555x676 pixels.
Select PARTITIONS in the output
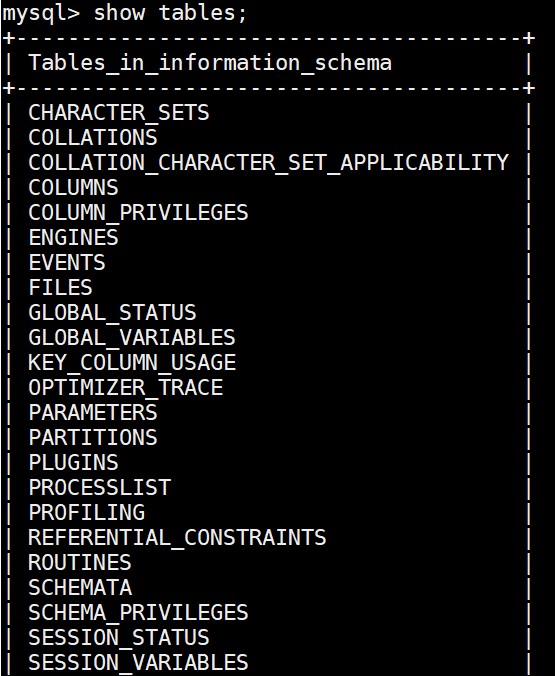(x=93, y=438)
